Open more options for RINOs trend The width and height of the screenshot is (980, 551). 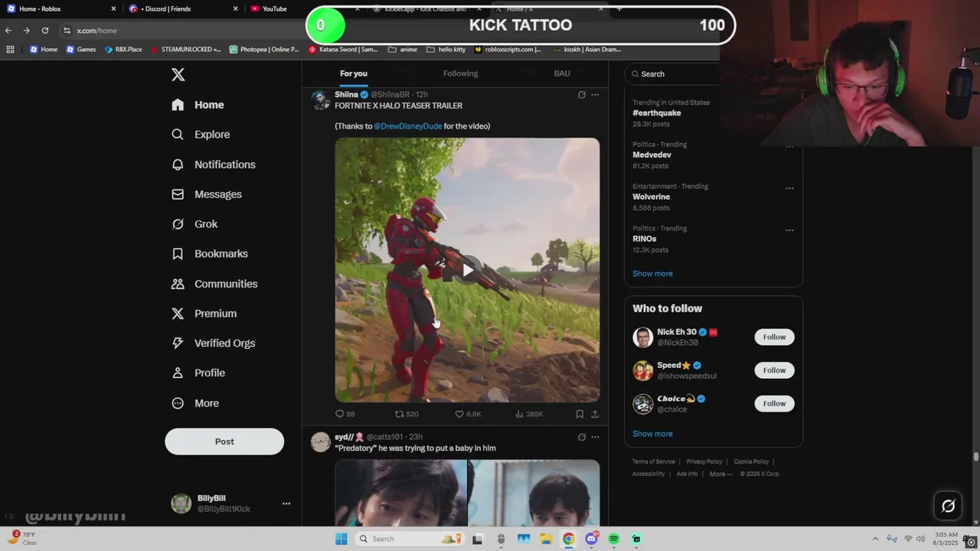(x=789, y=230)
